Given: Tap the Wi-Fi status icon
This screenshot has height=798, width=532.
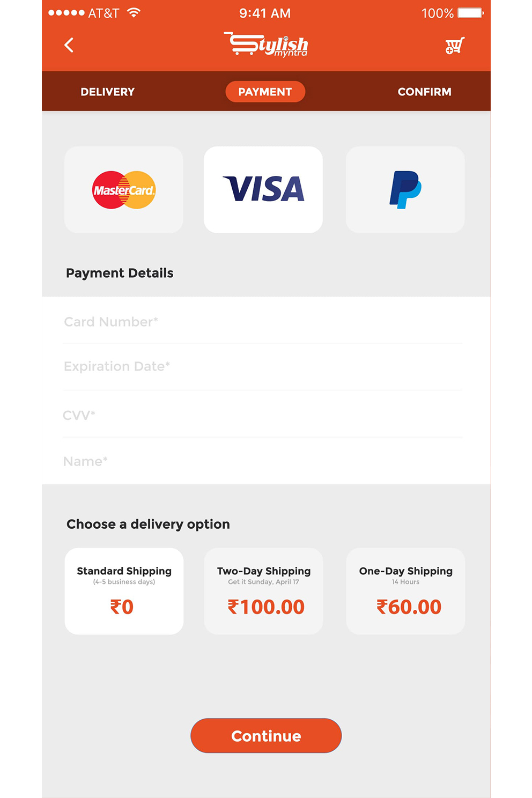Looking at the screenshot, I should 134,13.
